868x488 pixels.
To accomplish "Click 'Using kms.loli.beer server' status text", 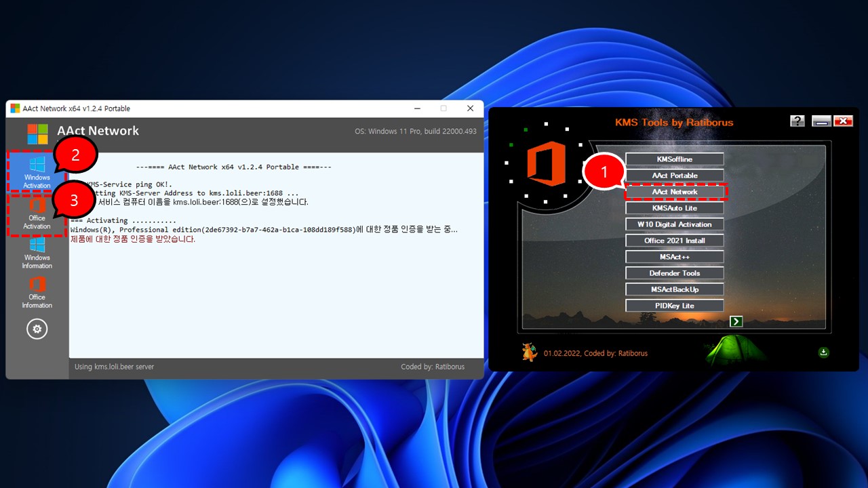I will pos(114,367).
